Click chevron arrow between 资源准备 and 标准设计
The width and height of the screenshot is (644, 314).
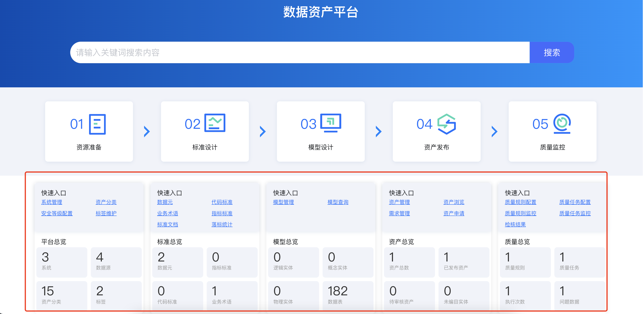(147, 131)
